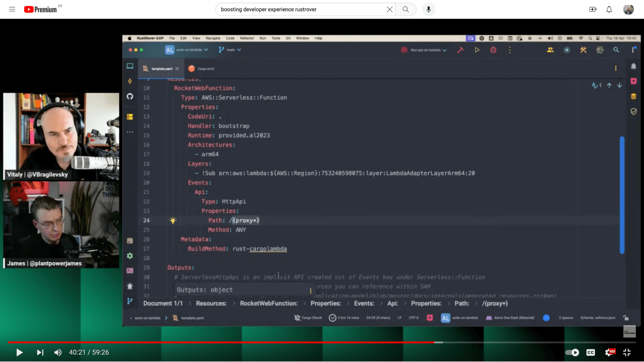Click the editor vertical scrollbar

622,195
